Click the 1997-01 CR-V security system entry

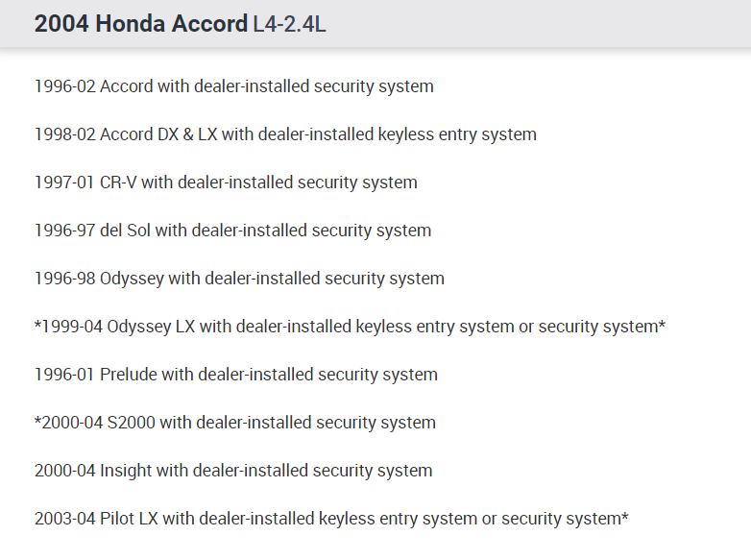pos(226,183)
